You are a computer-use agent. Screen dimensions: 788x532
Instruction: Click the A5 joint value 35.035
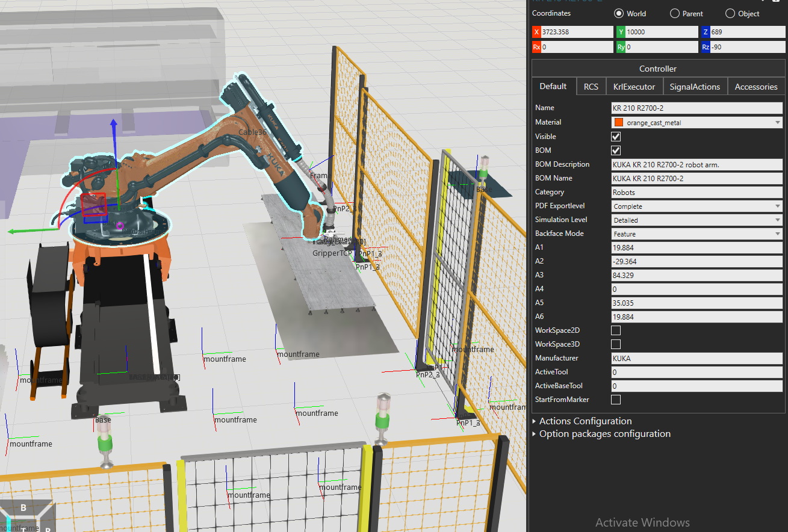point(696,303)
